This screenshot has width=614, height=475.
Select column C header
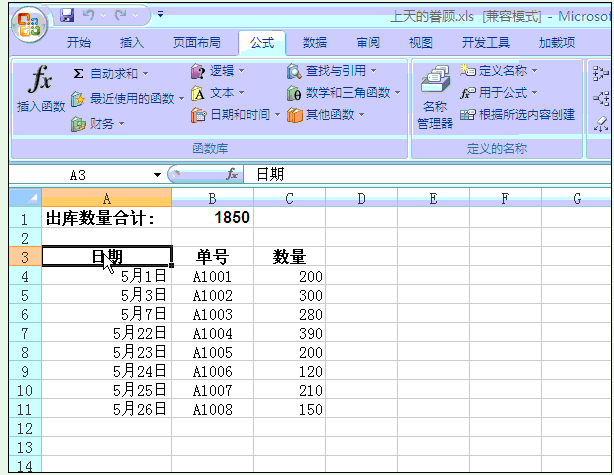click(289, 198)
